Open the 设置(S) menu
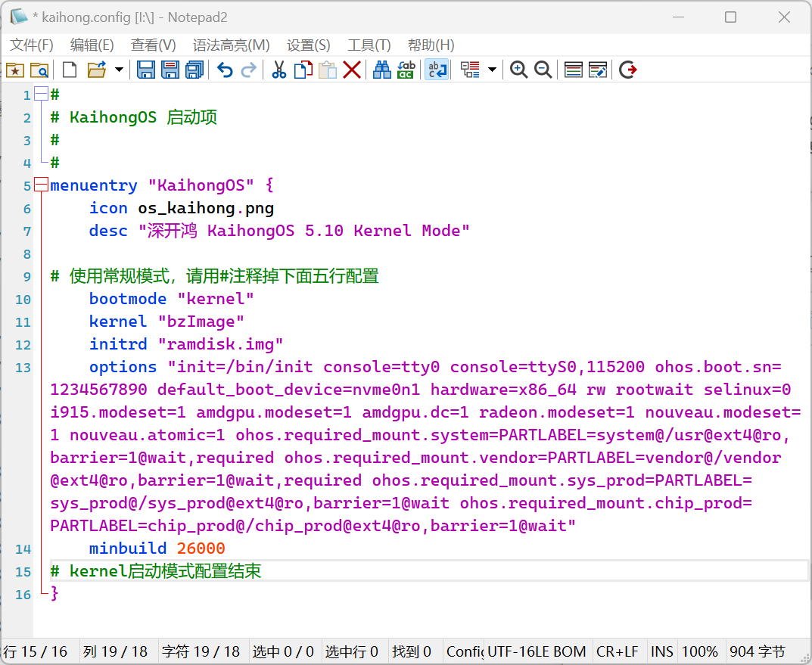 point(309,45)
